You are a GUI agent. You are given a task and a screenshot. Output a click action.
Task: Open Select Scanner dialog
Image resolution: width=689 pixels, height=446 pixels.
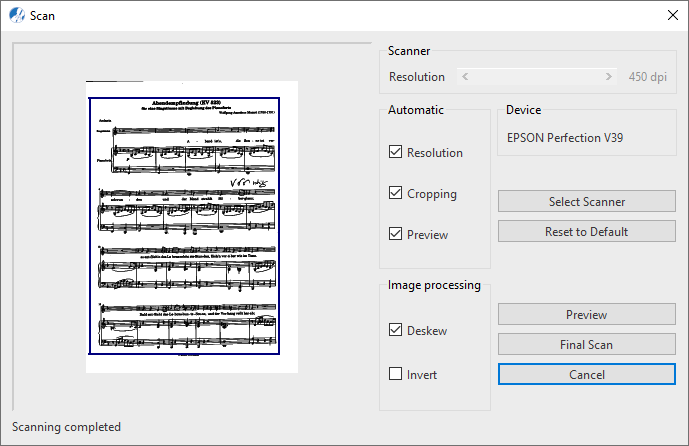click(587, 201)
